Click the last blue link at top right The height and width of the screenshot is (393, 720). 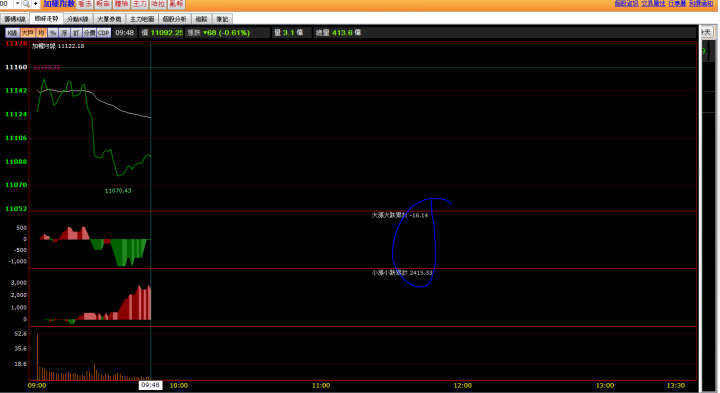pyautogui.click(x=701, y=4)
